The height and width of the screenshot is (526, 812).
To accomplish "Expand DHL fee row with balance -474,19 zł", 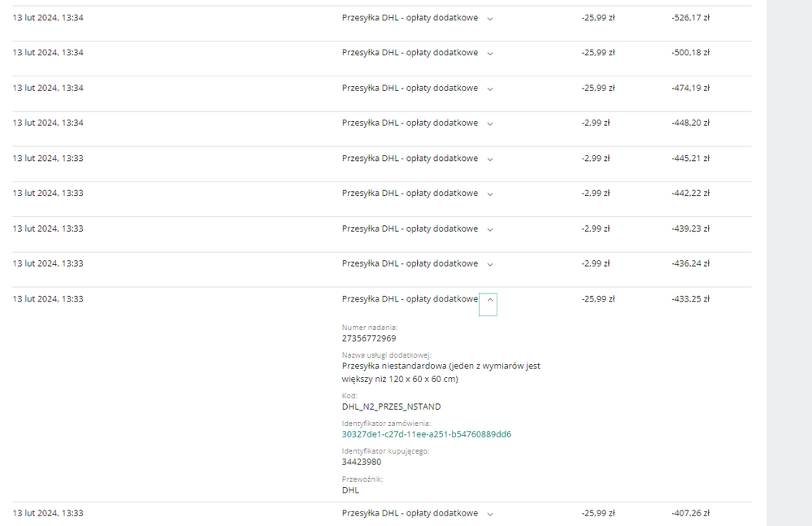I will pos(490,89).
